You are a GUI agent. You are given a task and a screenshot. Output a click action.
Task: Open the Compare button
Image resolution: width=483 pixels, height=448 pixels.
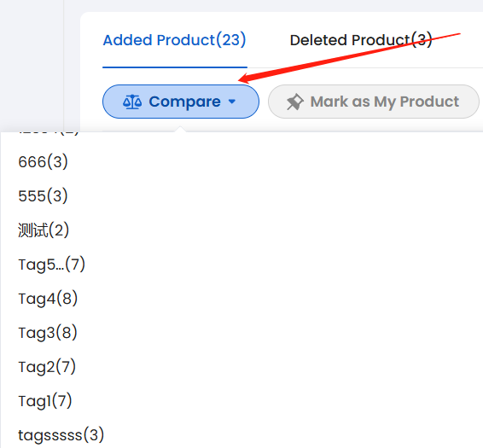coord(181,102)
